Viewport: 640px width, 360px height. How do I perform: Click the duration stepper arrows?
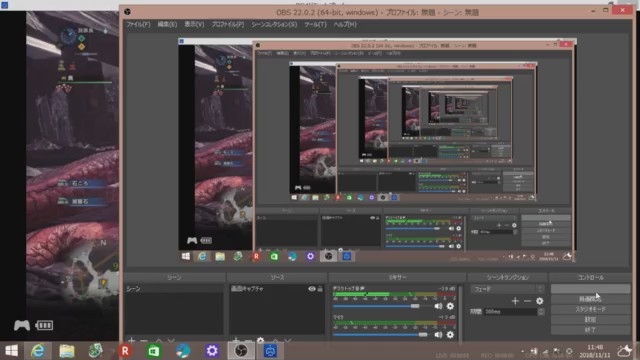click(x=541, y=311)
